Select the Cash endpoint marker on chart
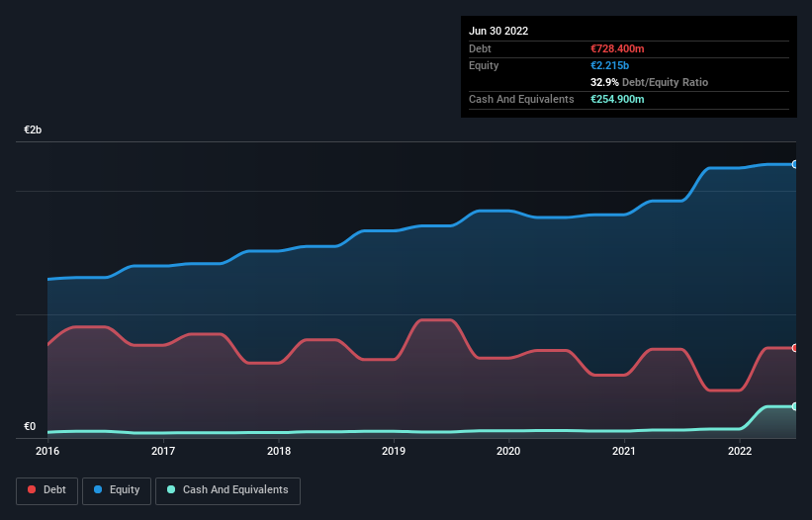 pos(795,406)
